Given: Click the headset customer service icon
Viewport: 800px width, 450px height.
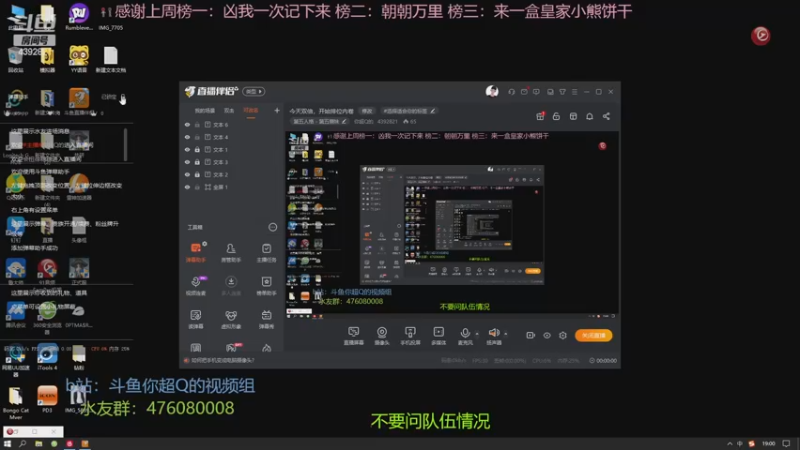Looking at the screenshot, I should tap(511, 92).
